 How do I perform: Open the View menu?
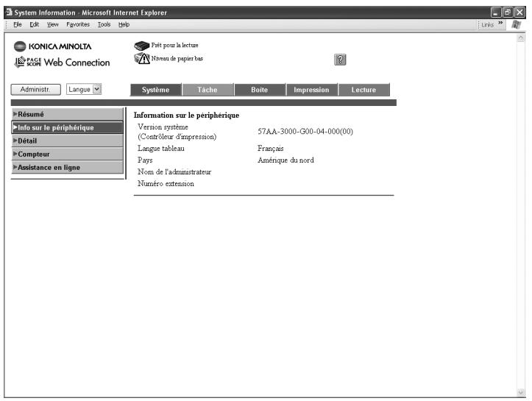(52, 24)
